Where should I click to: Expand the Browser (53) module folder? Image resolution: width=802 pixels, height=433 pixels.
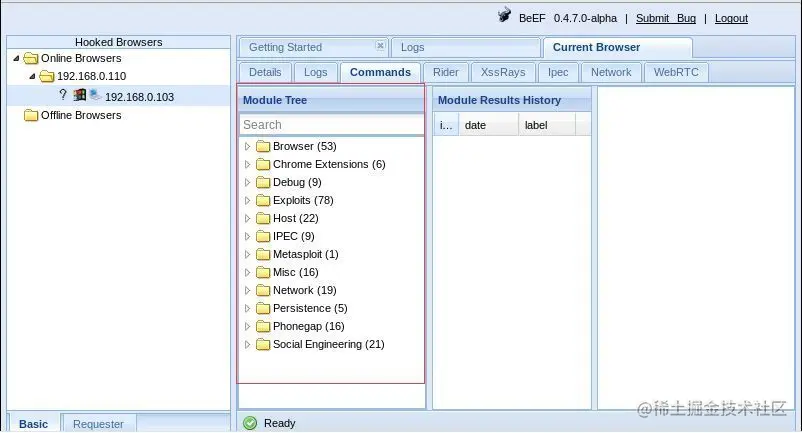pyautogui.click(x=248, y=147)
